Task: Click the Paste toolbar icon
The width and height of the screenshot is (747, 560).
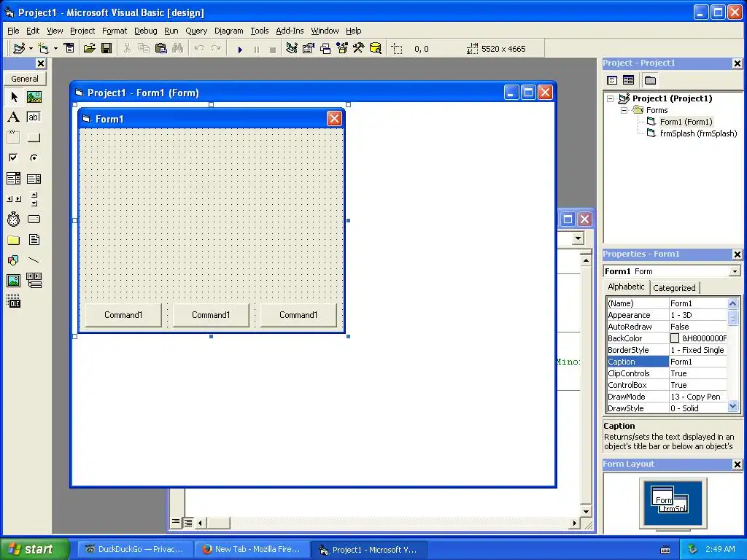Action: tap(161, 49)
